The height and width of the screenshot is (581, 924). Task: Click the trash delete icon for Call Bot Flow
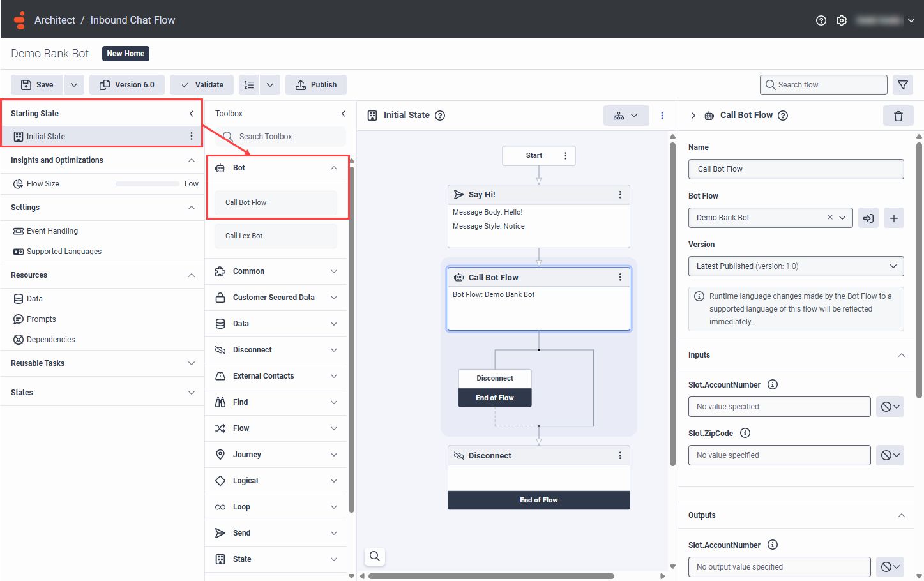point(898,116)
